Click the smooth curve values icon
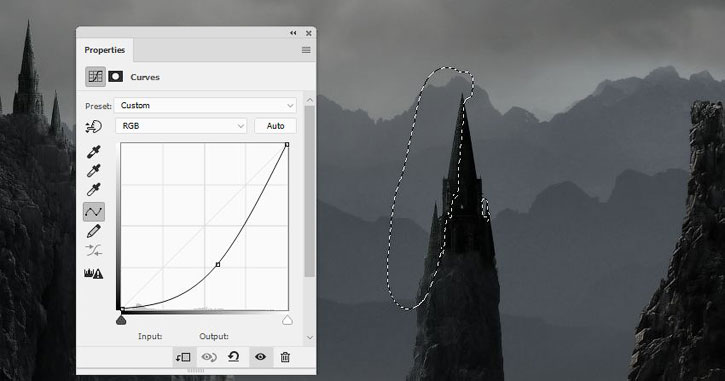This screenshot has height=381, width=725. click(x=94, y=251)
